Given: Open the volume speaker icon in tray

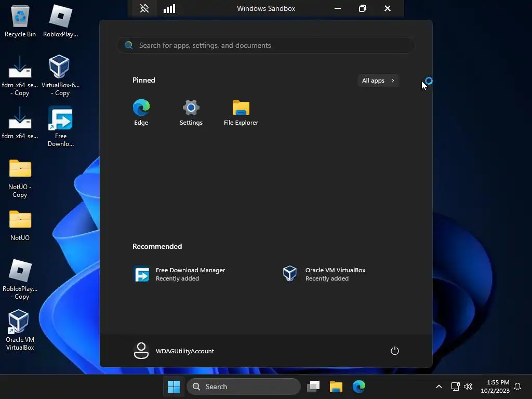Looking at the screenshot, I should point(468,387).
